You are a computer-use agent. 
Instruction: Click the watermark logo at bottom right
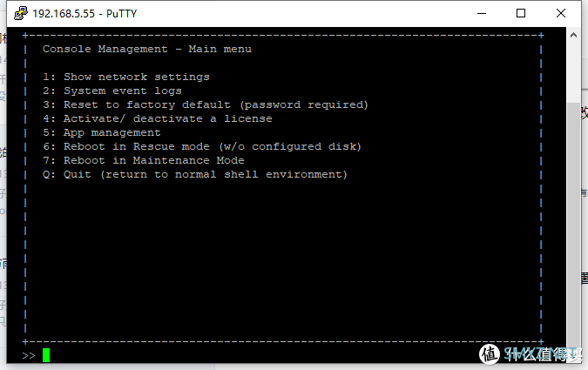489,353
